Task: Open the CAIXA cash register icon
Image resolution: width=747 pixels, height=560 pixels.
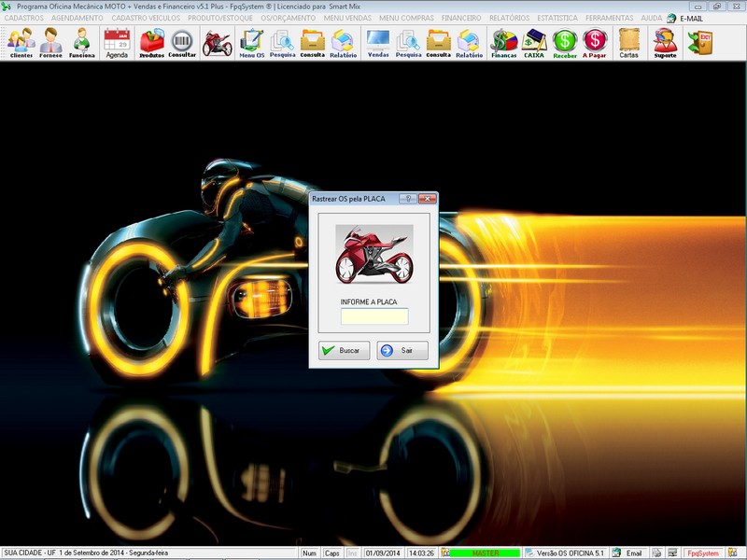Action: pos(534,43)
